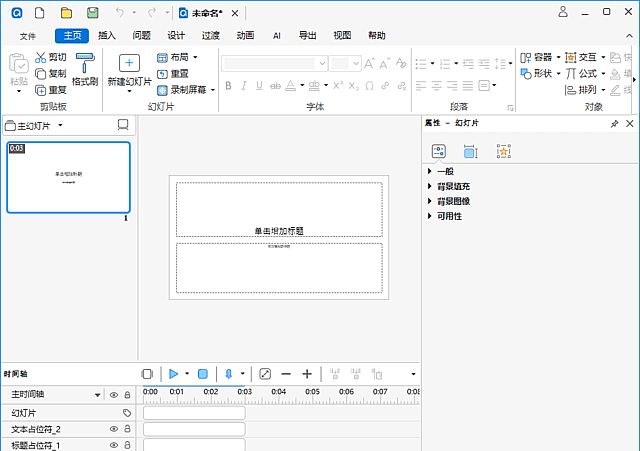This screenshot has width=640, height=451.
Task: Click the new document icon in title bar
Action: click(40, 13)
